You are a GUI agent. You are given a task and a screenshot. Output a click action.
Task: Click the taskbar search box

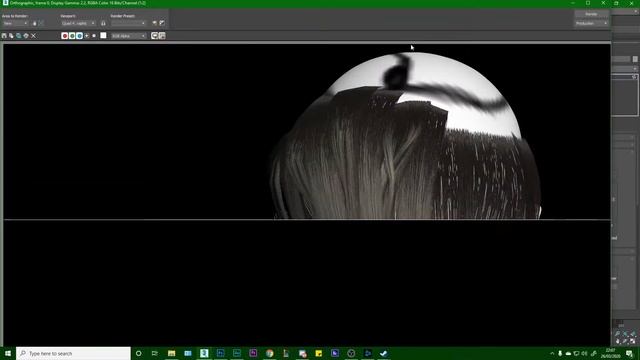73,353
